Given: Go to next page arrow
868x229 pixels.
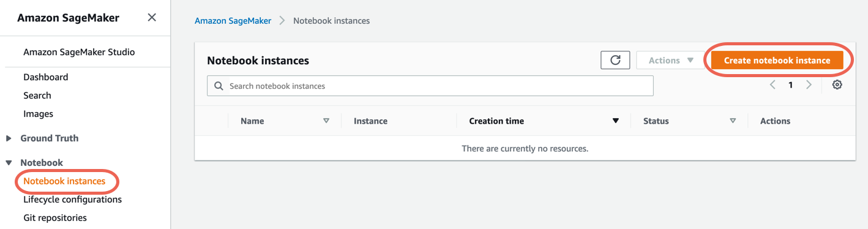Looking at the screenshot, I should pos(809,85).
